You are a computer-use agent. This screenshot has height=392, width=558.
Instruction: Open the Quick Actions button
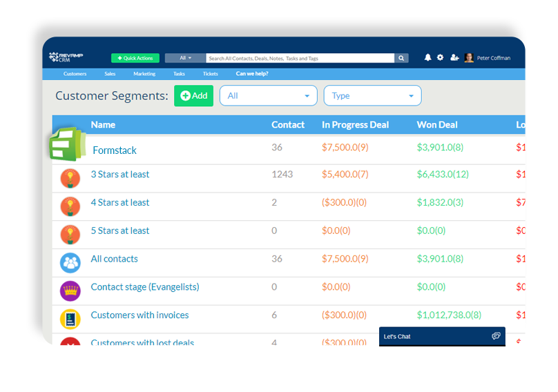(135, 58)
